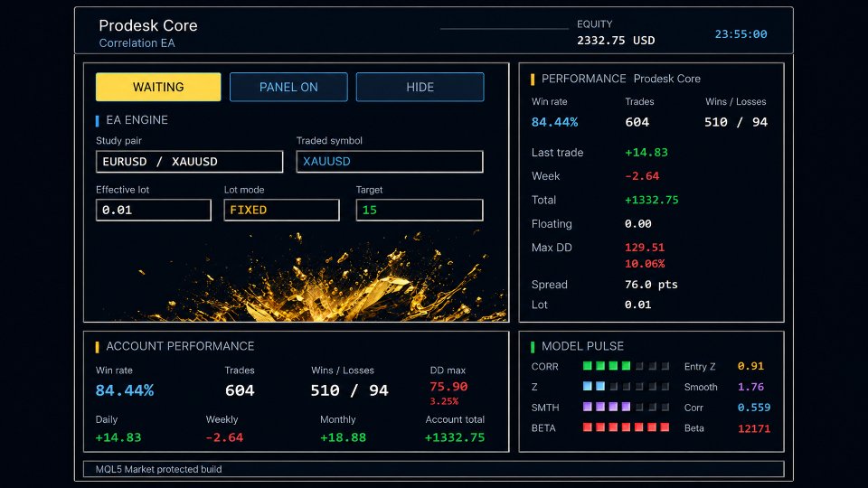Click Lot value 0.01 in Performance panel

(637, 305)
